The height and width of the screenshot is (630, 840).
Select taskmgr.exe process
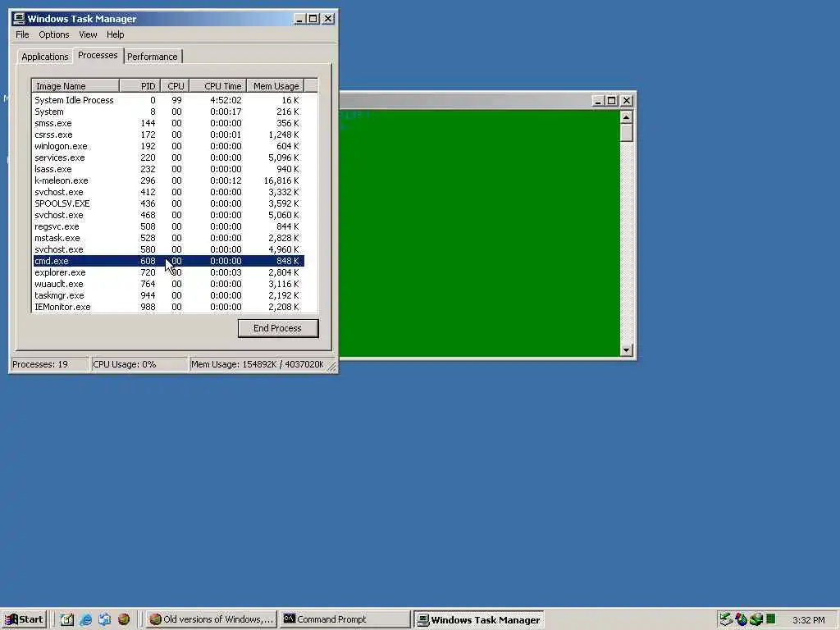[168, 295]
